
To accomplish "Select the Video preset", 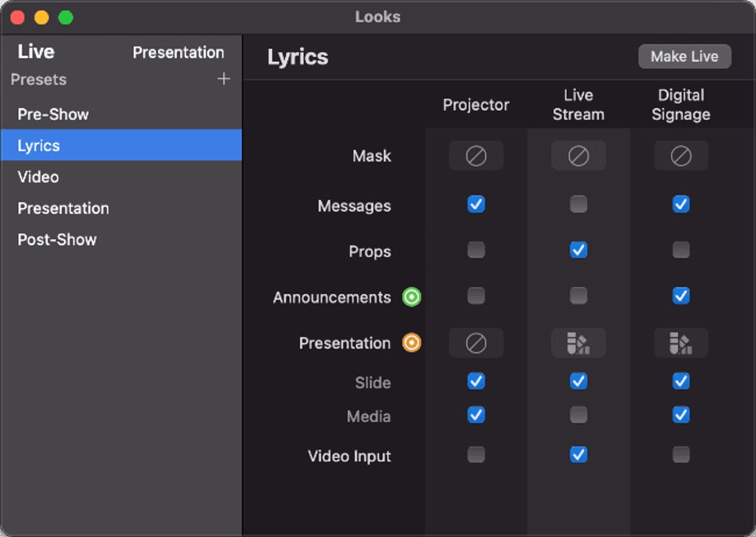I will (x=121, y=177).
